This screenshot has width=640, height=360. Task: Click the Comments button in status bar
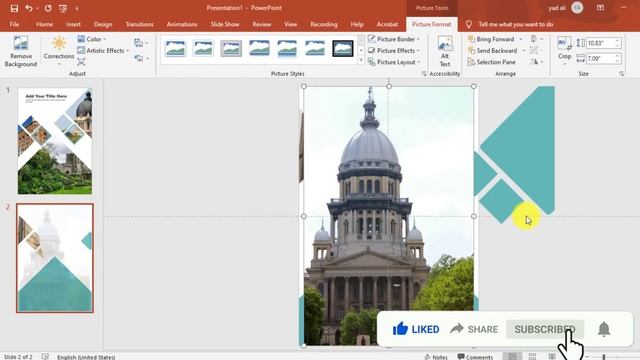(x=475, y=357)
